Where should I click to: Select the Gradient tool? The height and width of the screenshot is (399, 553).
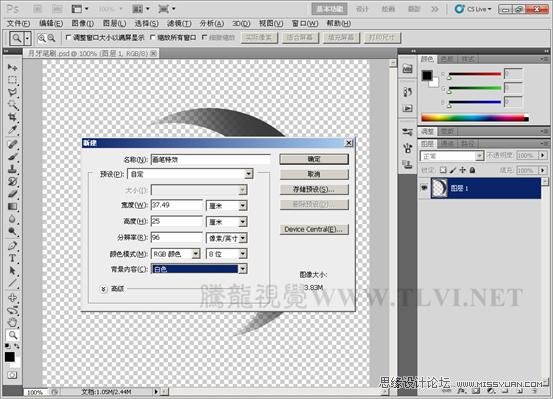pos(12,206)
